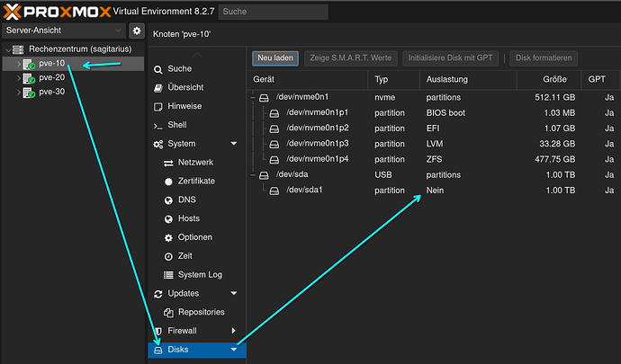This screenshot has height=364, width=621.
Task: Open the Server-Ansicht view dropdown
Action: pyautogui.click(x=118, y=31)
